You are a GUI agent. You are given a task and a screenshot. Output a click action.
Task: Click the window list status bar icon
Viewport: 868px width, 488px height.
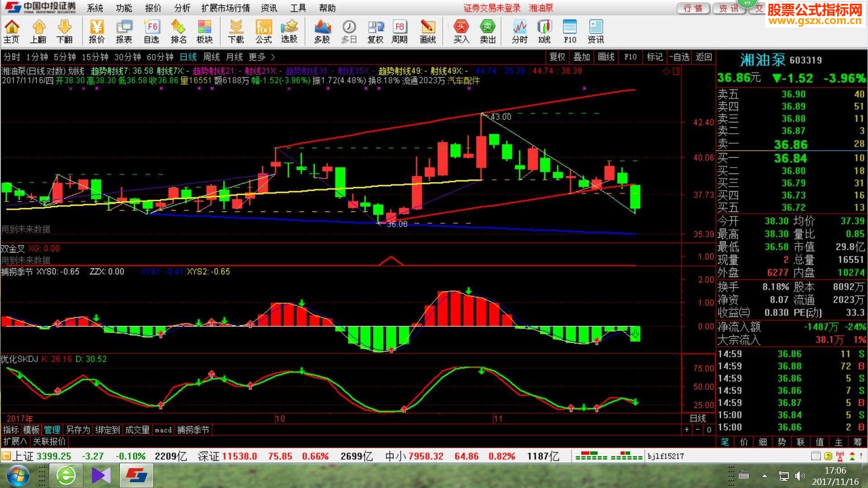coord(816,456)
